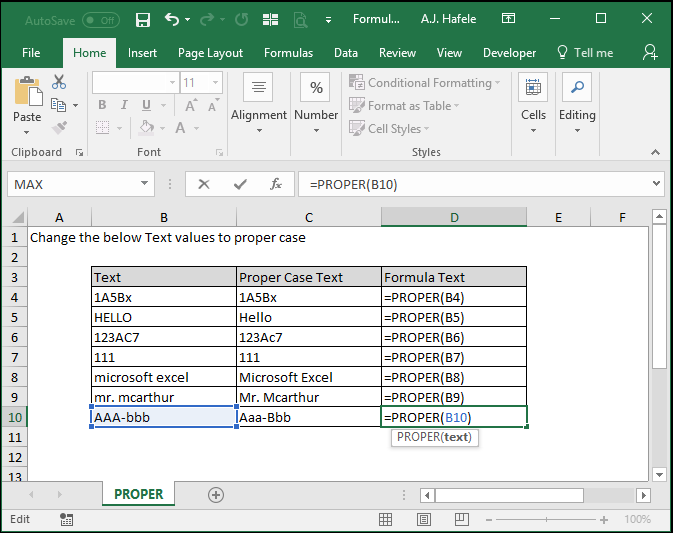Toggle the AutoSave switch

tap(101, 20)
